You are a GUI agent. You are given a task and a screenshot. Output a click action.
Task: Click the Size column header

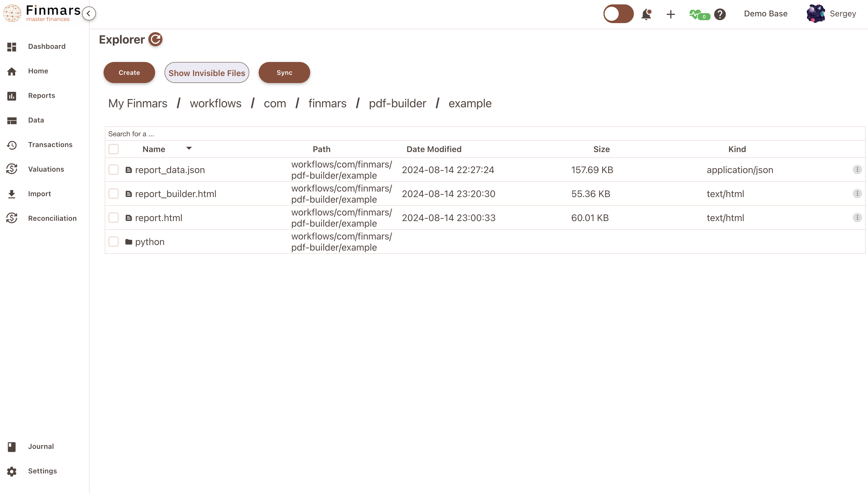pos(601,149)
